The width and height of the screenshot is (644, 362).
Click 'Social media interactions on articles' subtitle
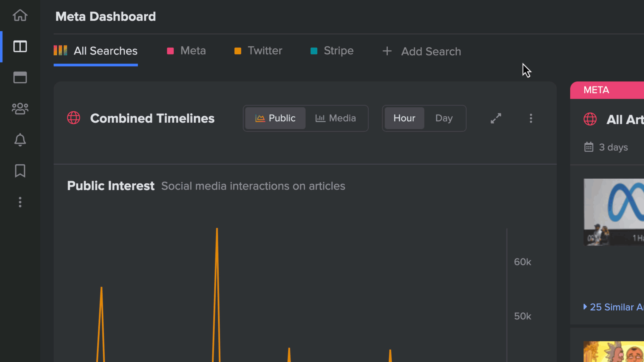tap(253, 186)
